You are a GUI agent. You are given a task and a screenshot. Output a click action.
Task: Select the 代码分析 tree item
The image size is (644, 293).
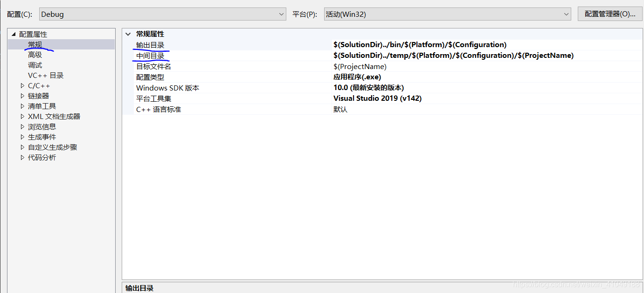tap(42, 158)
